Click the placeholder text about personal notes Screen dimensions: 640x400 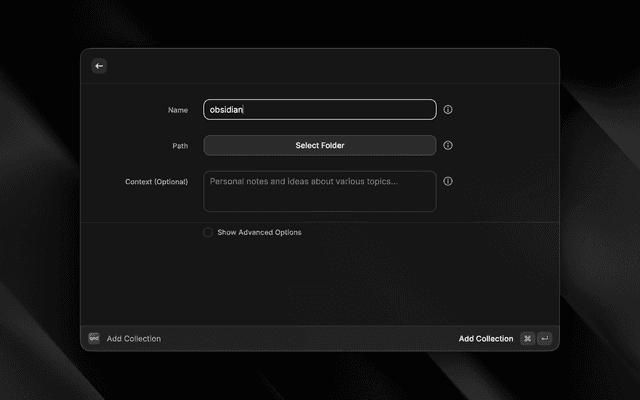304,181
